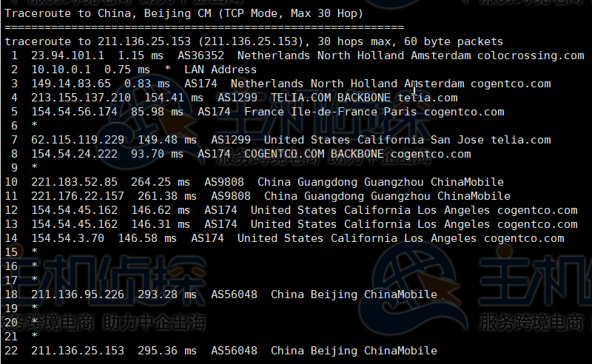Click the asterisk on hop 15
Viewport: 592px width, 364px height.
pos(34,252)
